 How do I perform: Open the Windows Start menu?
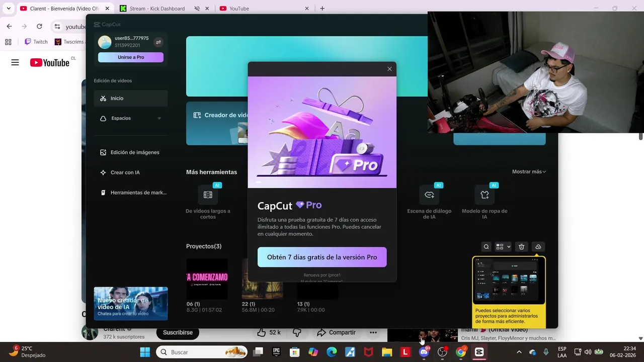click(x=145, y=352)
